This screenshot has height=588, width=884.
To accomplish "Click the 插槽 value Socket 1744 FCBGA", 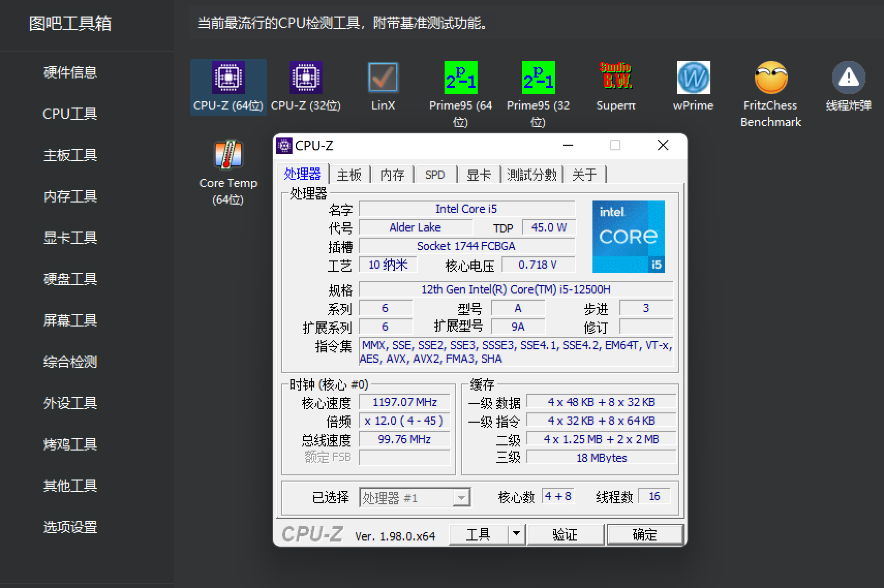I will [x=467, y=246].
